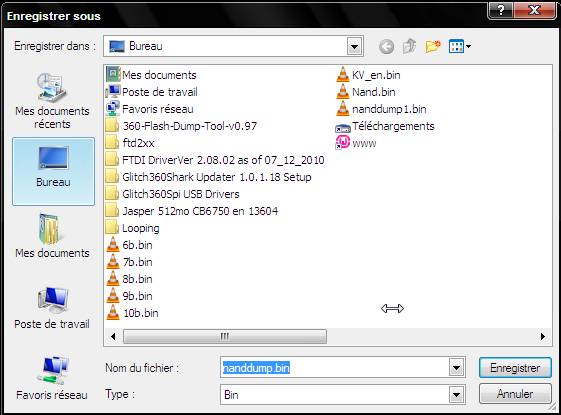Click the scrollbar left arrow
Viewport: 561px width, 415px height.
113,336
